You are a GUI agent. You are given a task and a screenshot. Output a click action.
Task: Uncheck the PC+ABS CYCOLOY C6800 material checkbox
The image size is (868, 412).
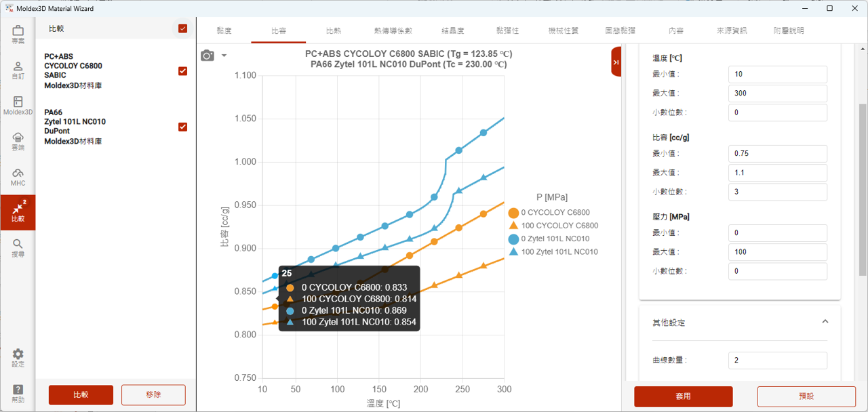(x=182, y=71)
